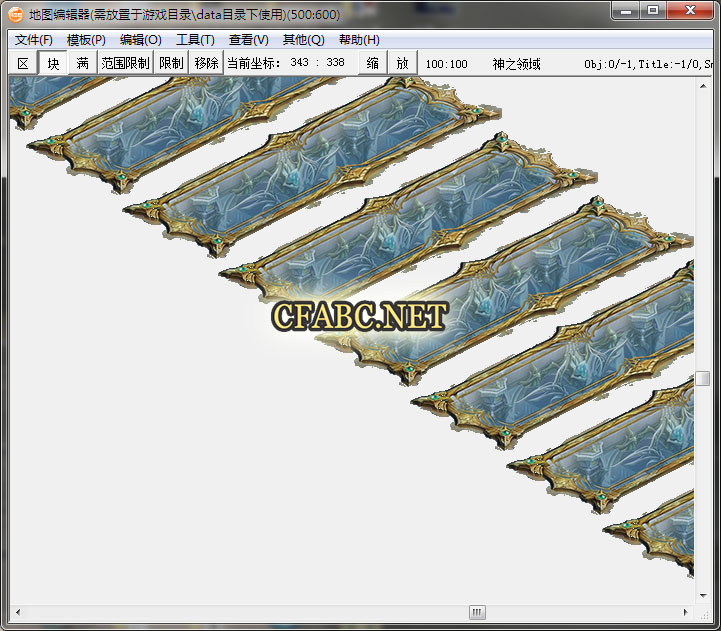Open the 帮助(H) menu
Image resolution: width=721 pixels, height=631 pixels.
pos(359,40)
